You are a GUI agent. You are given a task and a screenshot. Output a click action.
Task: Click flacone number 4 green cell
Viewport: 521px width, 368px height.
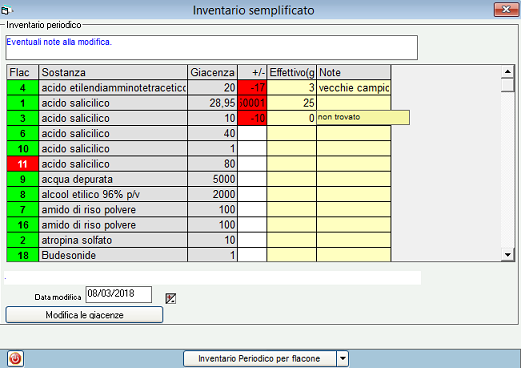[x=22, y=88]
